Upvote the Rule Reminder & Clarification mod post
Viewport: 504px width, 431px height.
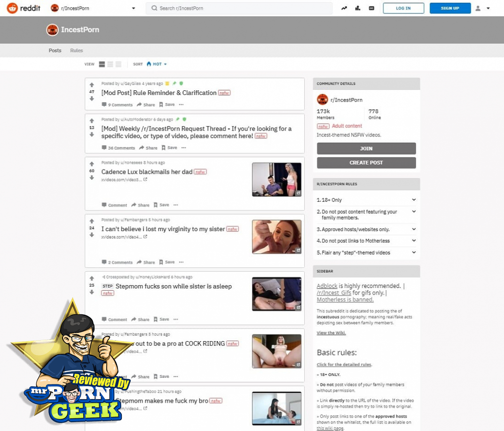pyautogui.click(x=92, y=85)
